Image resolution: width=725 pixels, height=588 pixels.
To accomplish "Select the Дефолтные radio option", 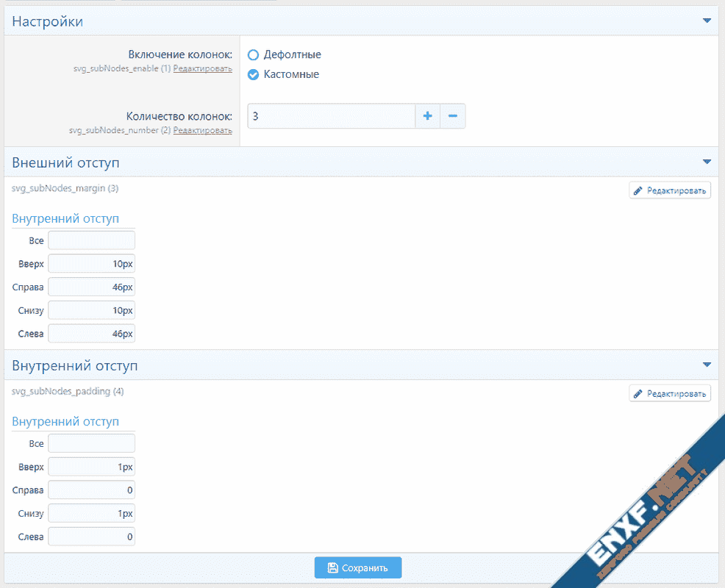I will (254, 54).
